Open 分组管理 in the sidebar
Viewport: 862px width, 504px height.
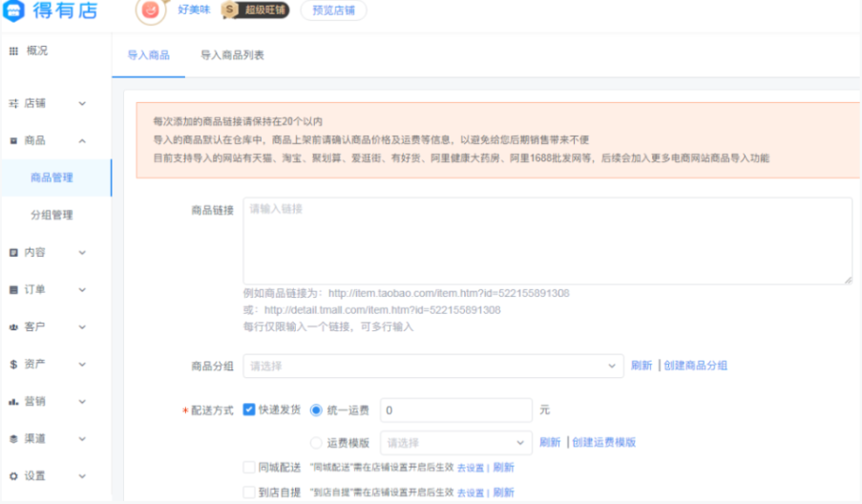pos(52,216)
